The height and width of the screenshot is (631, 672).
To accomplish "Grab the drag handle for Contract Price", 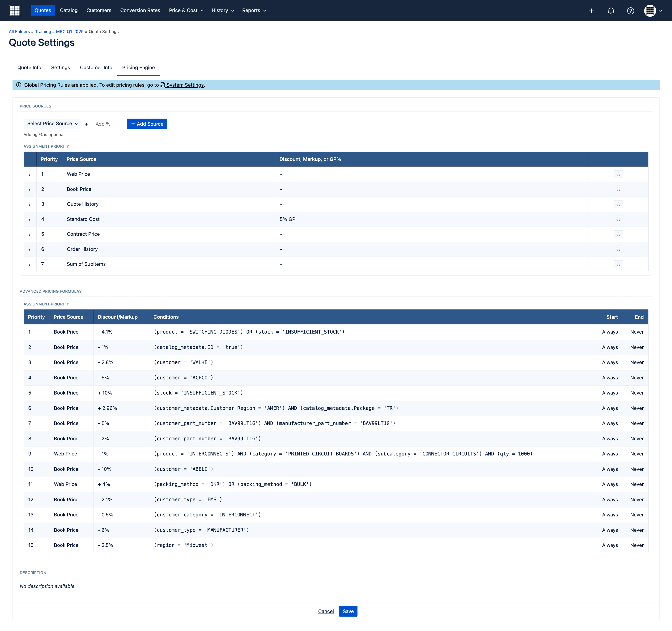I will [30, 234].
